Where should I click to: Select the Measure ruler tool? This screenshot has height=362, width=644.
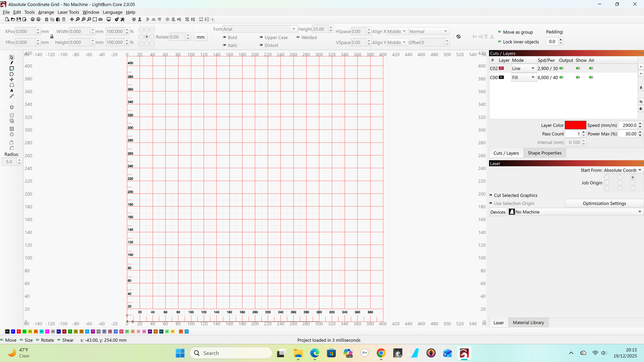click(12, 96)
